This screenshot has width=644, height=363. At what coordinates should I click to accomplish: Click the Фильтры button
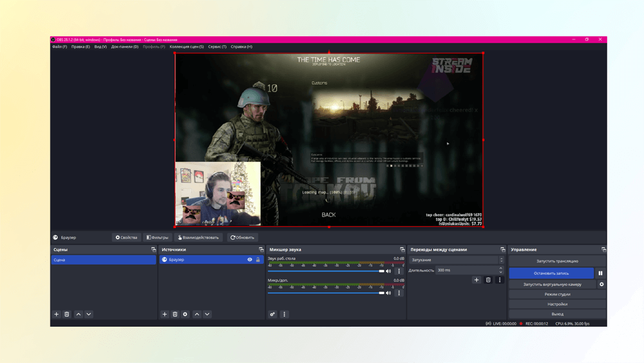157,238
